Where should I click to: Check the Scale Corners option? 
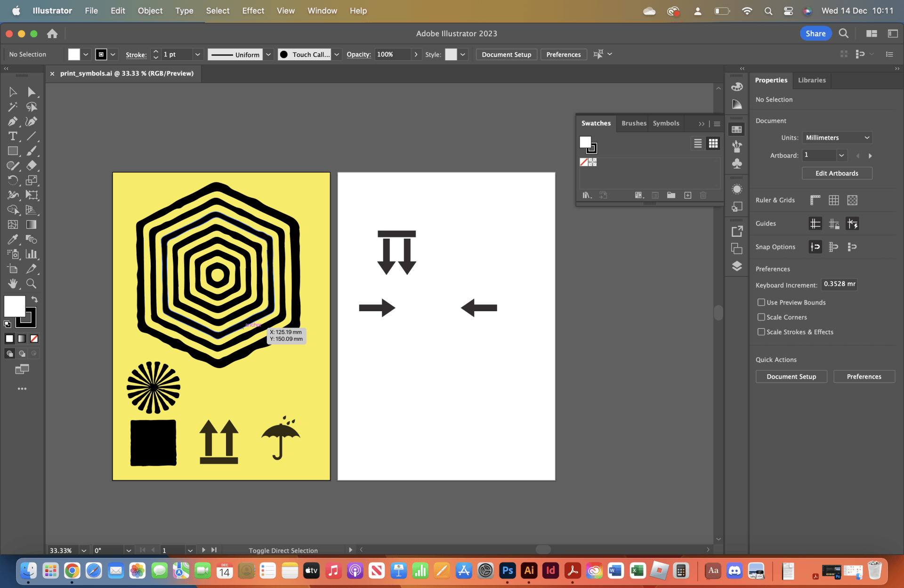(761, 317)
